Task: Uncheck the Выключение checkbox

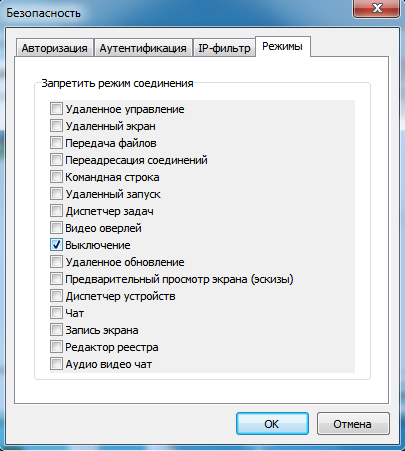Action: [56, 245]
